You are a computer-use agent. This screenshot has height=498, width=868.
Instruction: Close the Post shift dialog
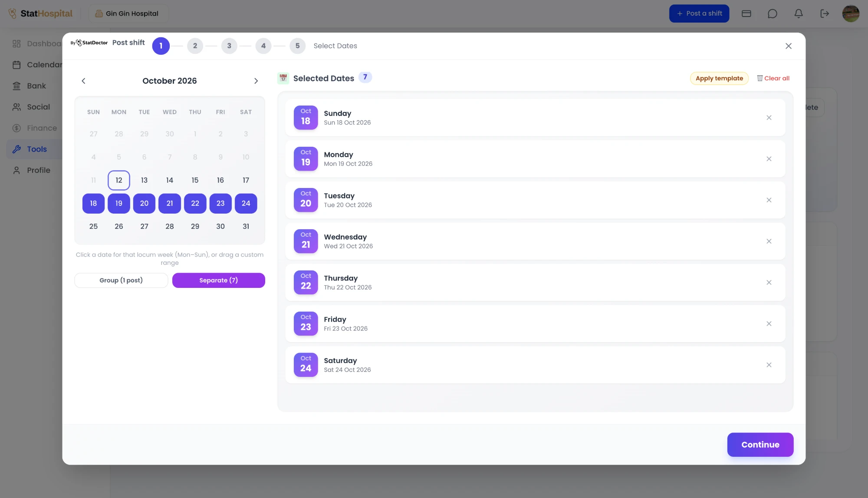(x=789, y=46)
